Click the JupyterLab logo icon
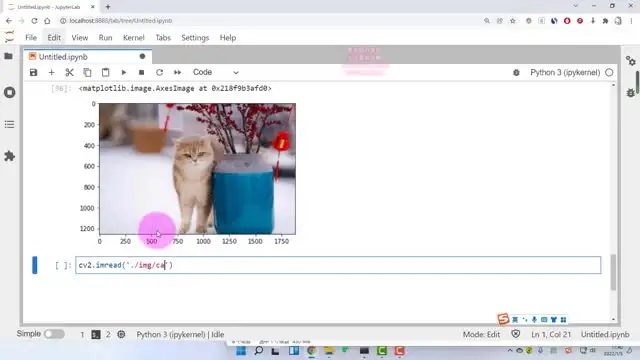Screen dimensions: 640x360 tap(9, 37)
